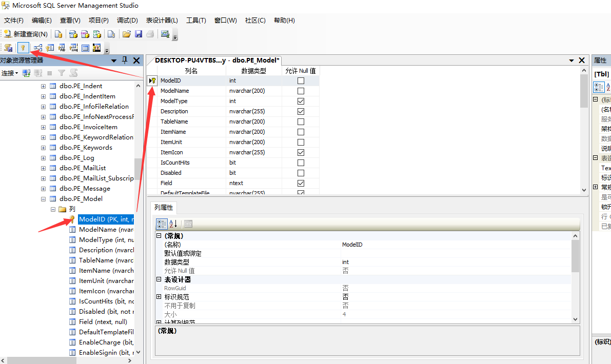Sort column properties alphabetically
Viewport: 611px width, 364px height.
tap(173, 224)
